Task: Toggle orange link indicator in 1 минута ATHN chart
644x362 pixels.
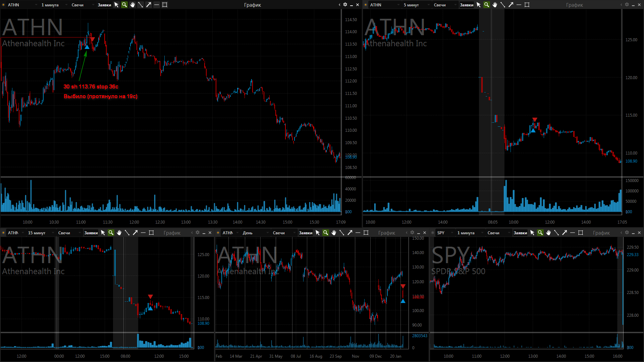Action: point(3,5)
